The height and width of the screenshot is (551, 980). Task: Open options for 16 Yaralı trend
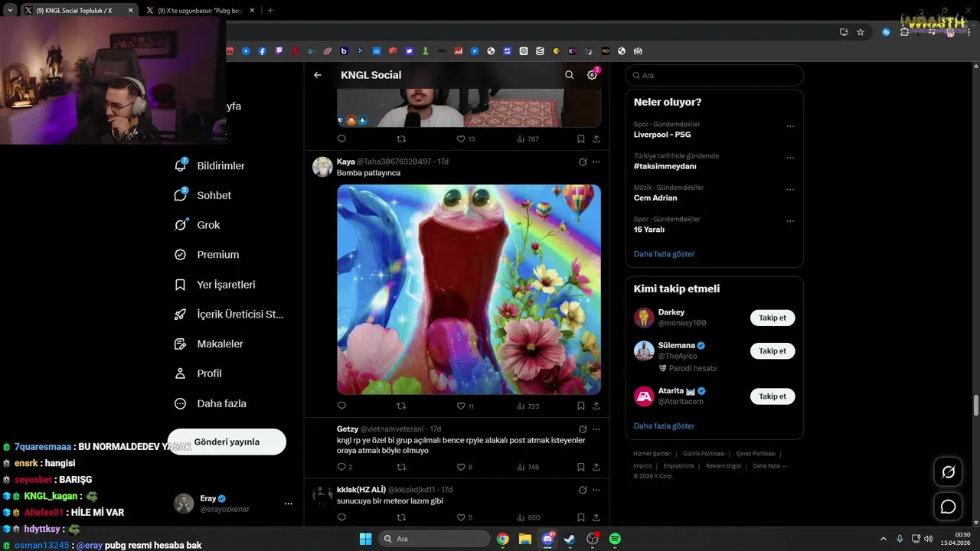tap(790, 221)
